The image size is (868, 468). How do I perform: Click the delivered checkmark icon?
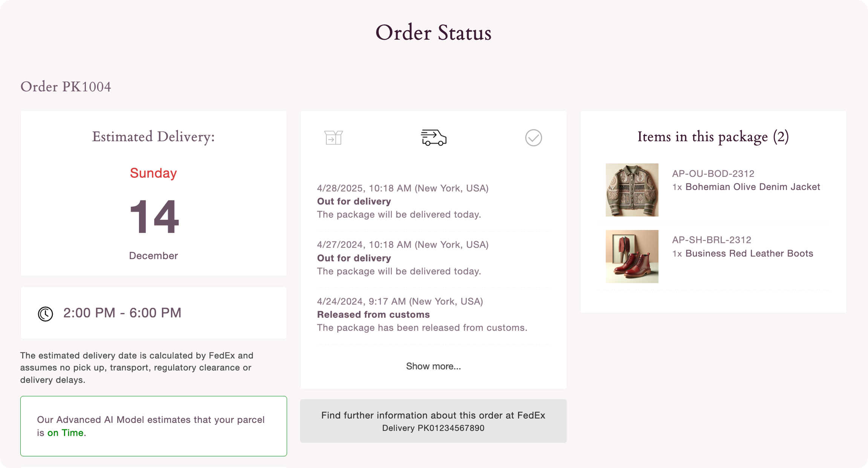point(533,137)
